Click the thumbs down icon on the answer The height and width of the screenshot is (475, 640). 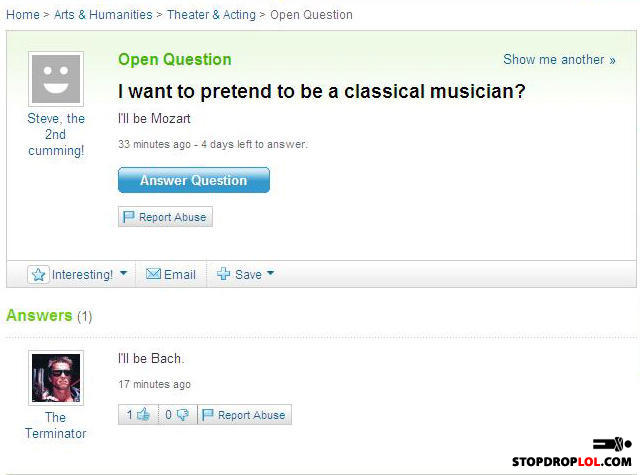tap(183, 415)
